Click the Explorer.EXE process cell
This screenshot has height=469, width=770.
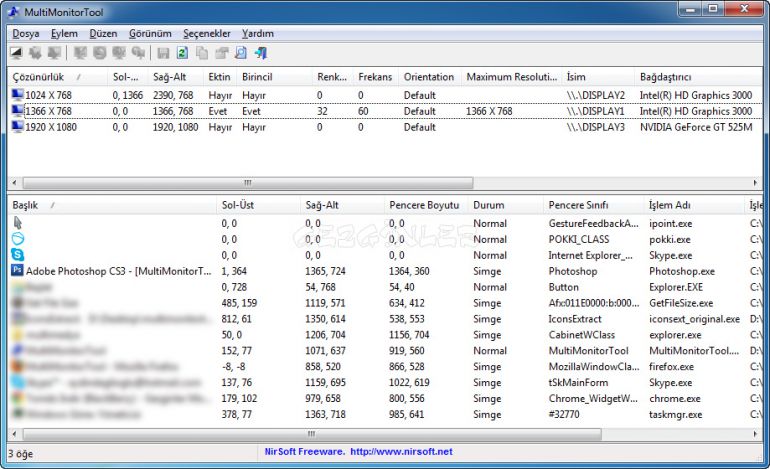click(676, 287)
